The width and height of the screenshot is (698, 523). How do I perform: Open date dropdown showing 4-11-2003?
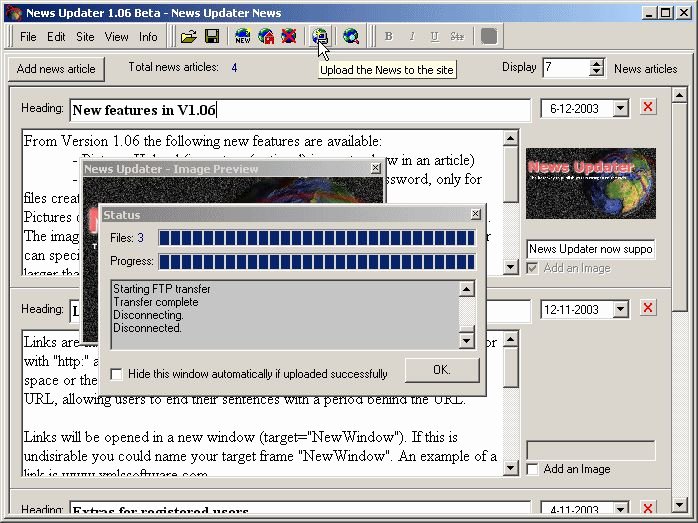pos(621,508)
